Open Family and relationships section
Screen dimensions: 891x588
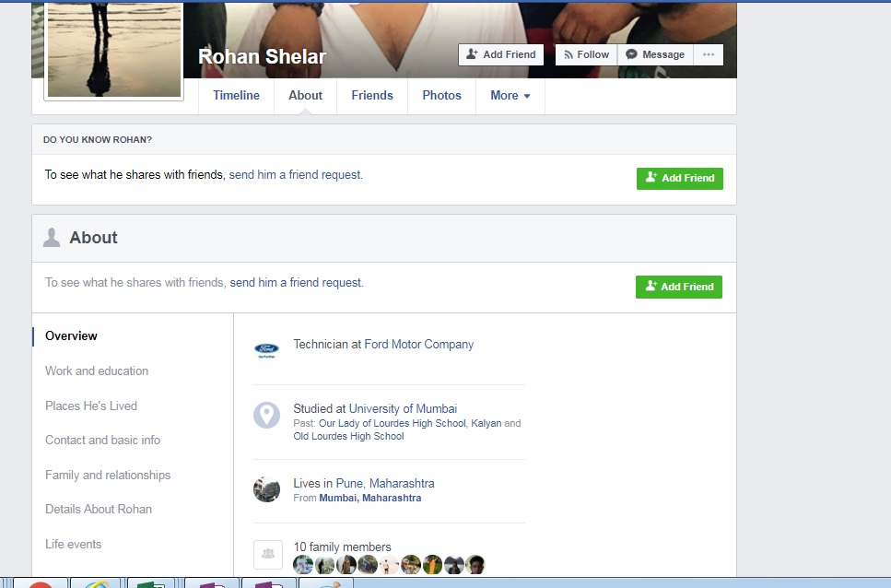pos(108,475)
